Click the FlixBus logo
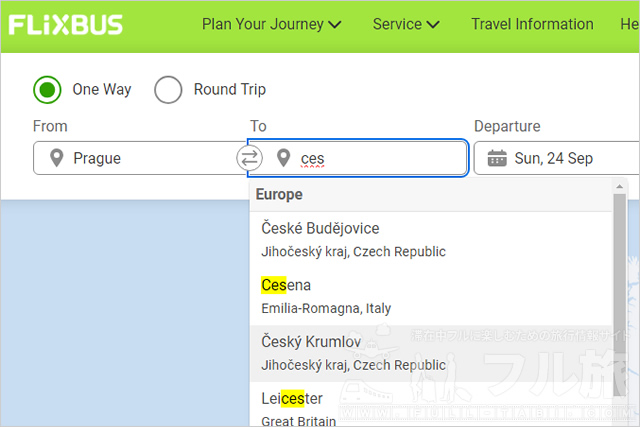The height and width of the screenshot is (427, 640). 66,24
